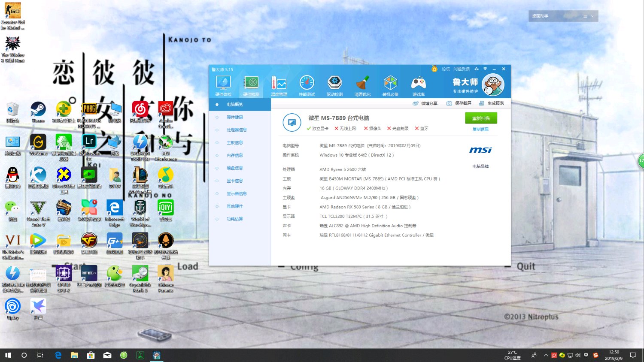Image resolution: width=644 pixels, height=362 pixels.
Task: Open Chinese Parents desktop shortcut
Action: point(166,279)
